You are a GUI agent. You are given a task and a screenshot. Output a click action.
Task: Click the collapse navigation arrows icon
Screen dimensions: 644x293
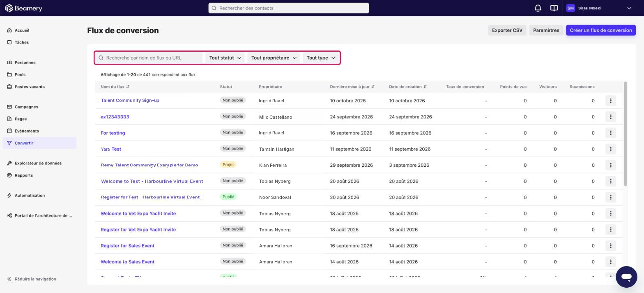[9, 279]
